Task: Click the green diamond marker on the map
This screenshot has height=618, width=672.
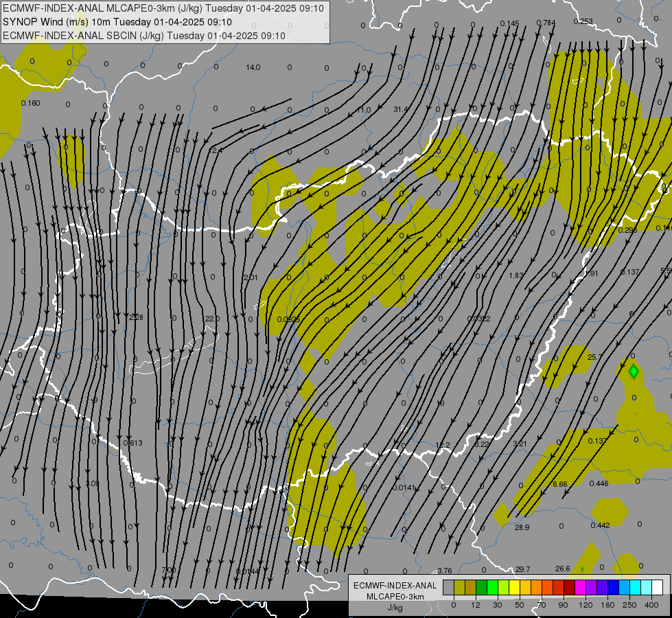Action: coord(634,371)
